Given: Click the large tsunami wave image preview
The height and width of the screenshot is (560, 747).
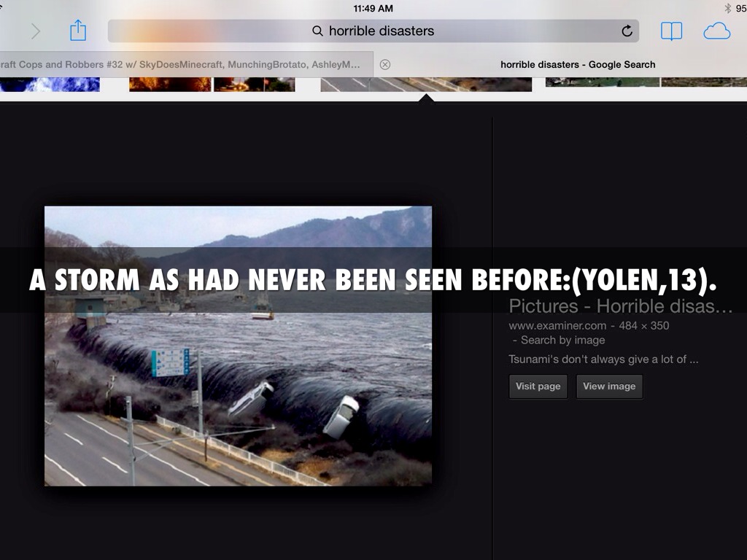Looking at the screenshot, I should 238,379.
